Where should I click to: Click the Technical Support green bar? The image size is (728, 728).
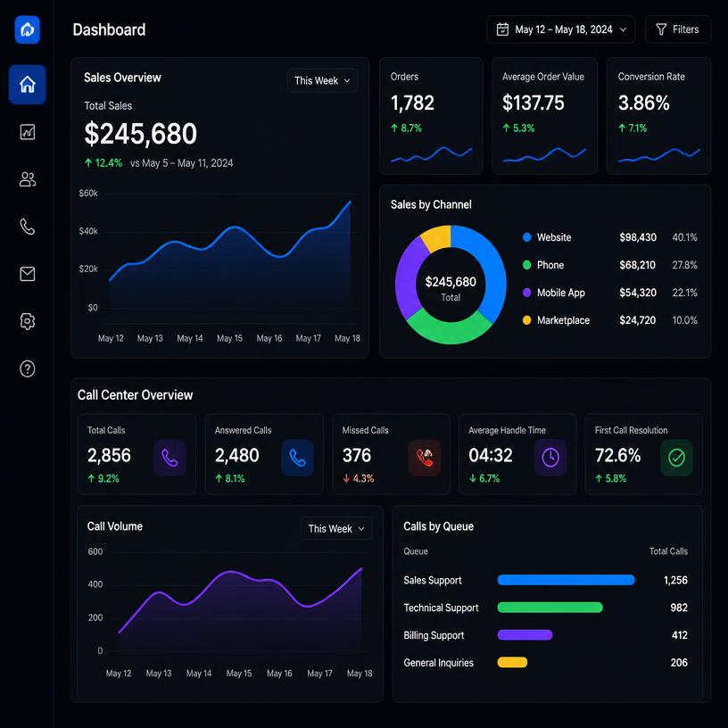coord(550,608)
